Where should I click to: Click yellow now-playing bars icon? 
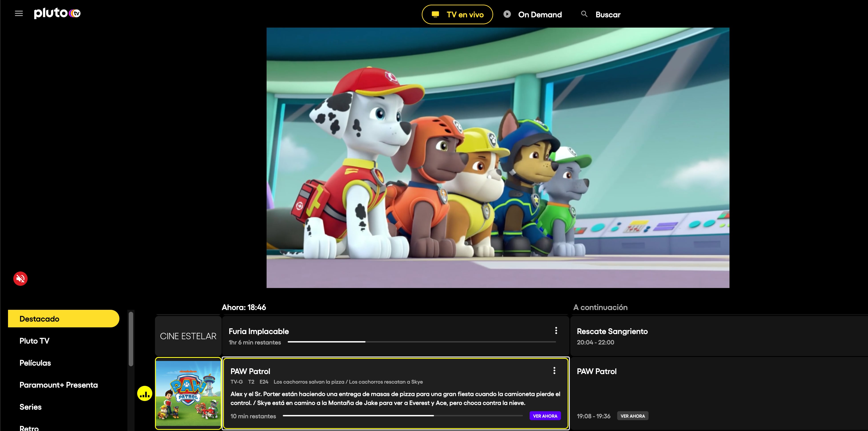145,394
